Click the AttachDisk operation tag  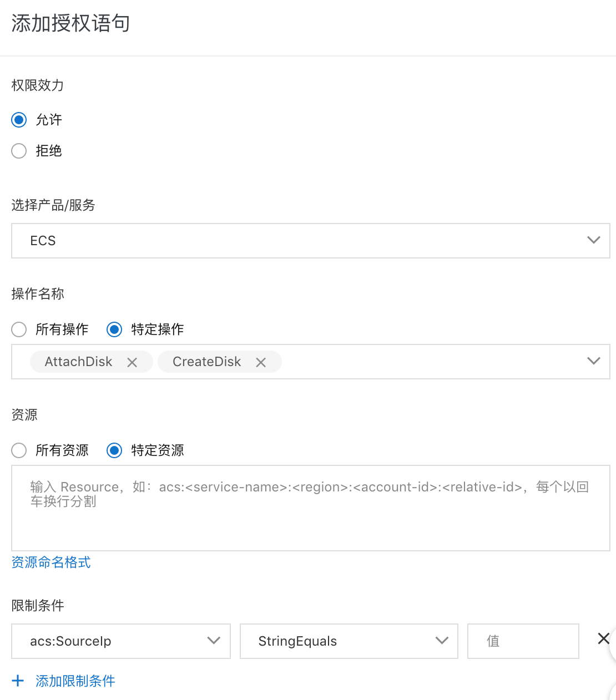[x=78, y=362]
